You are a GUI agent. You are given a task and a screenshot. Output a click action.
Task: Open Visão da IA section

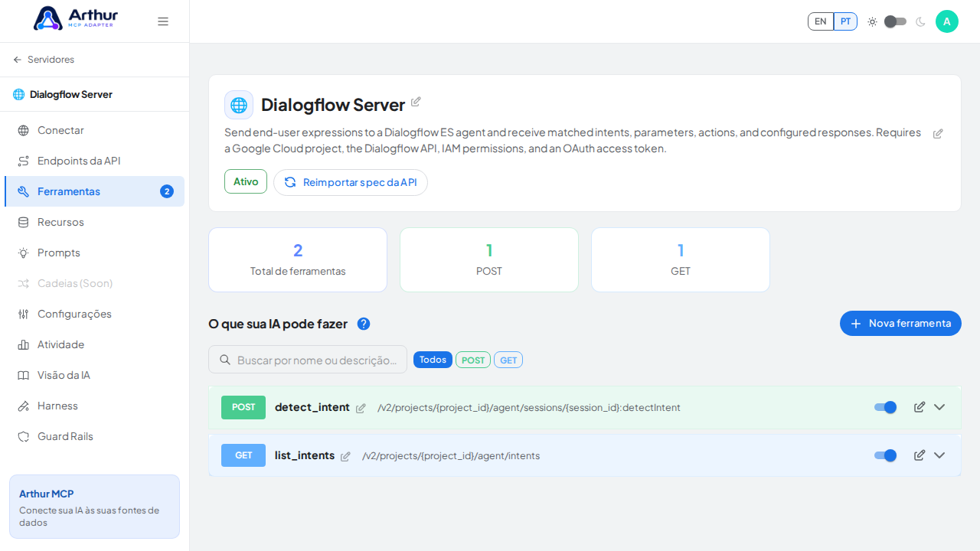click(94, 375)
